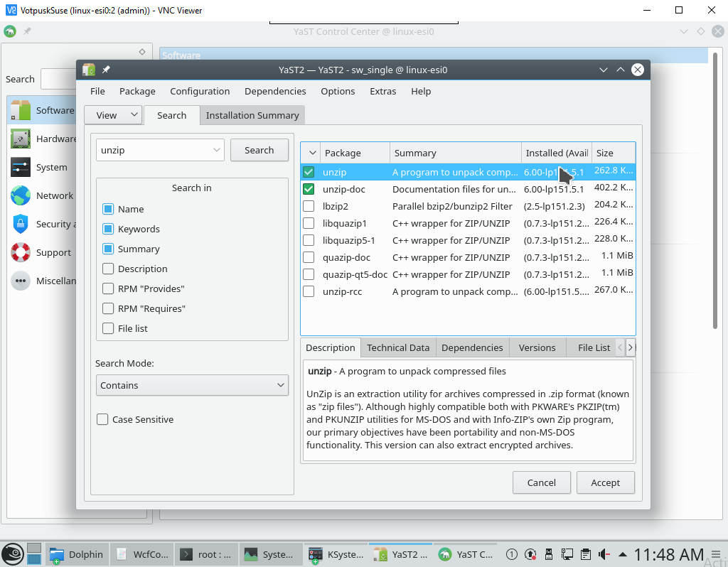
Task: Click the VNC Viewer home icon in toolbar
Action: click(x=10, y=31)
